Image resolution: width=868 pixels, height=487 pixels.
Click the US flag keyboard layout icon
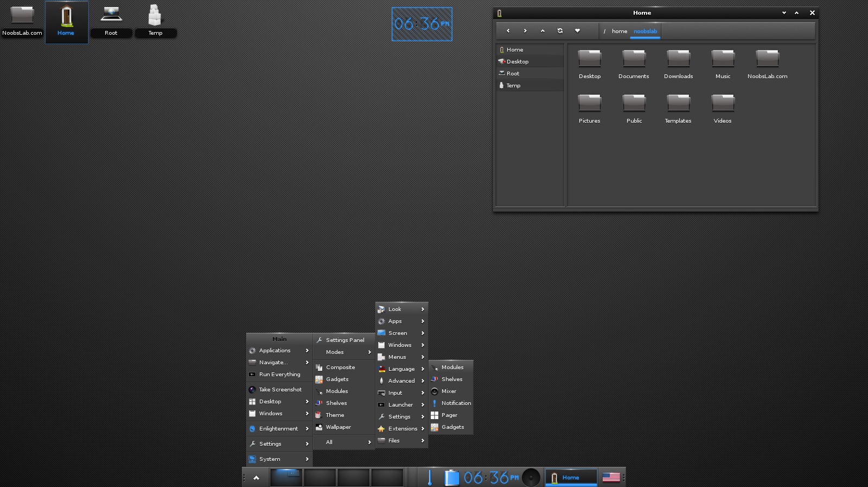click(611, 477)
